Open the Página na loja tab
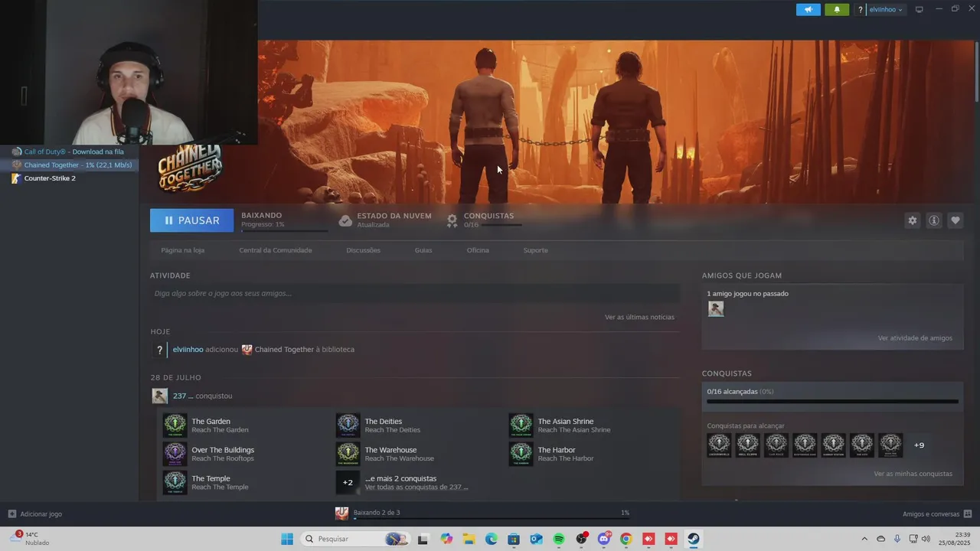Screen dimensions: 980x551 click(183, 250)
